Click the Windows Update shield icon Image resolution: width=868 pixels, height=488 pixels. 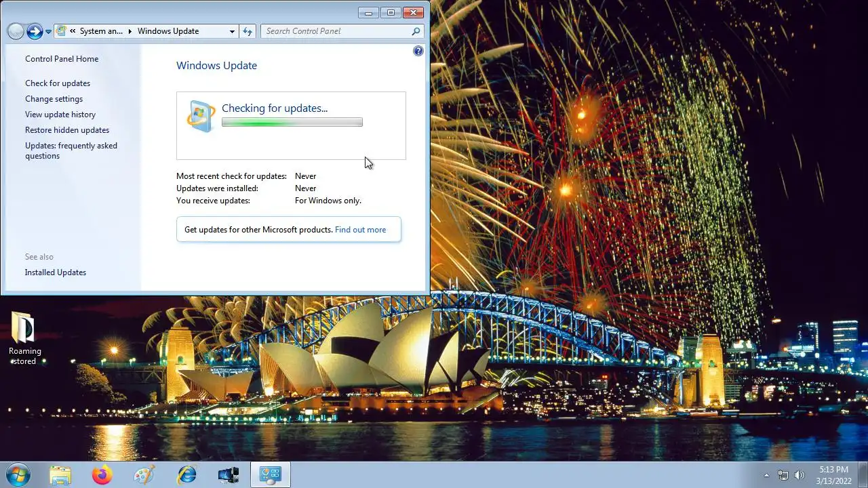[201, 116]
